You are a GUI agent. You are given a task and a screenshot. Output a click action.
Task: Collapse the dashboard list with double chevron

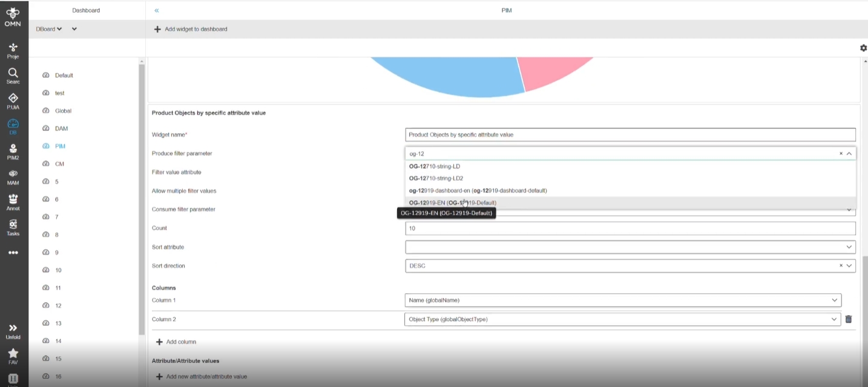coord(157,10)
